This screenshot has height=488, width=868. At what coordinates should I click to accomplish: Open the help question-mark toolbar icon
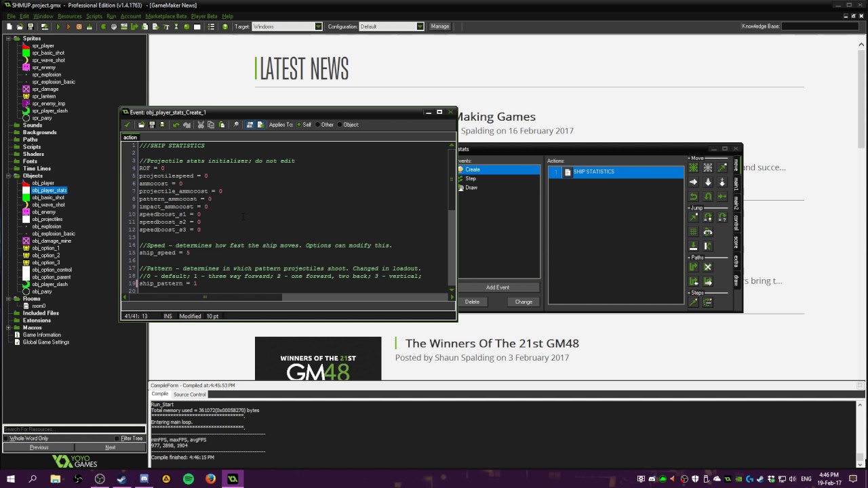pyautogui.click(x=225, y=26)
